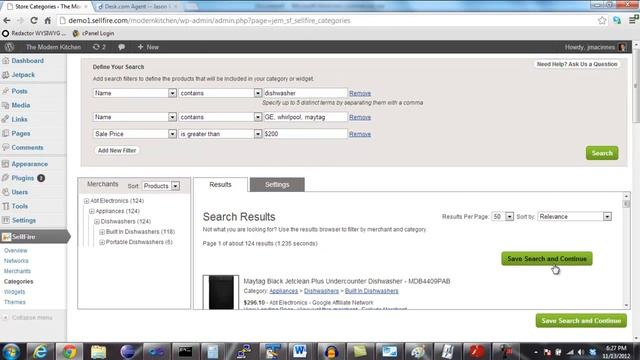Click the browser home icon
This screenshot has width=640, height=360.
(x=47, y=20)
